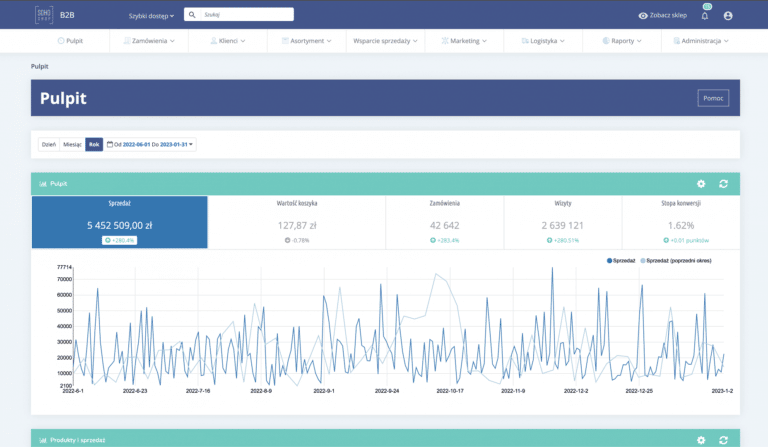768x447 pixels.
Task: Click the Pomoc button
Action: tap(713, 98)
